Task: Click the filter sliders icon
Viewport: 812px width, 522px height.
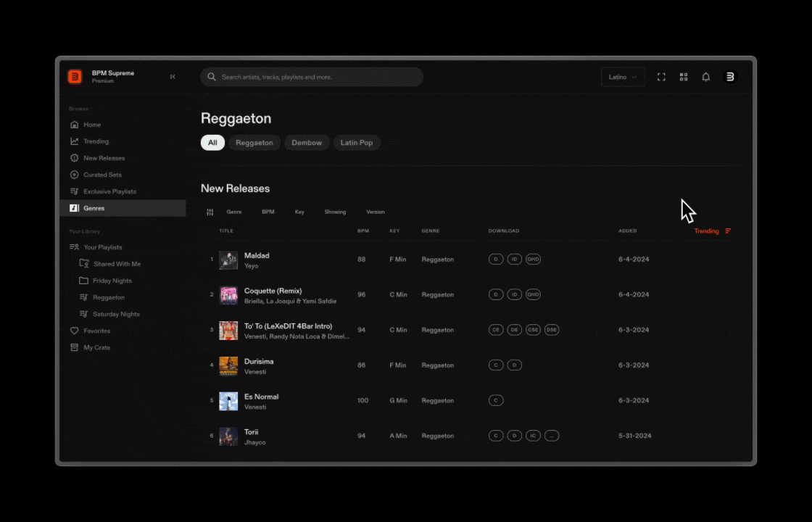Action: 210,212
